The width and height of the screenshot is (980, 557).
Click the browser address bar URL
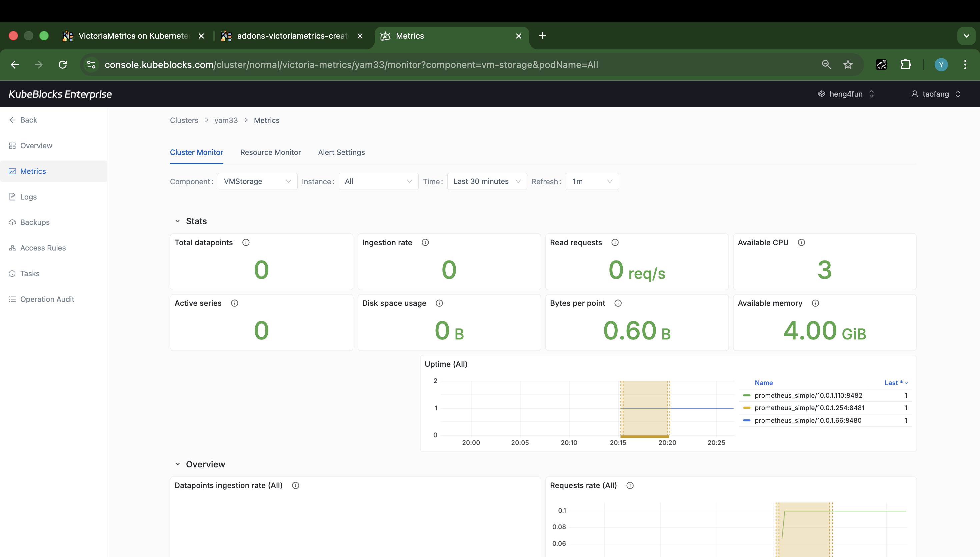(x=351, y=65)
